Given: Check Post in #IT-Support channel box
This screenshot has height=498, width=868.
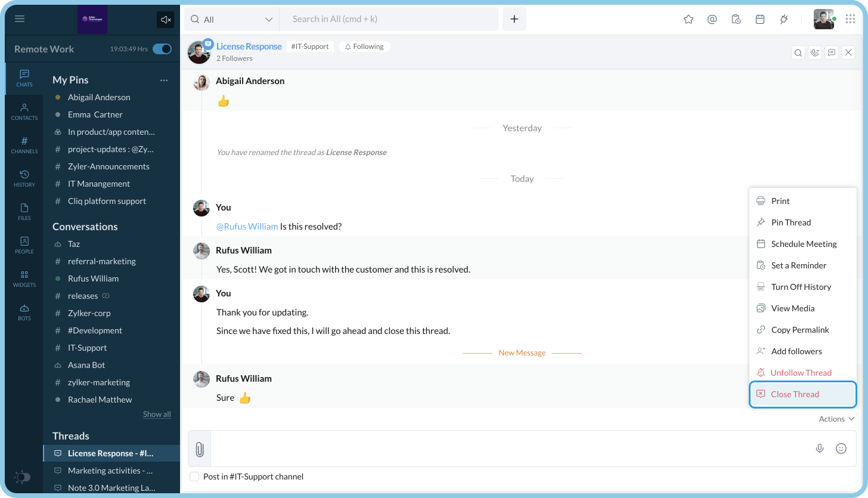Looking at the screenshot, I should [194, 477].
